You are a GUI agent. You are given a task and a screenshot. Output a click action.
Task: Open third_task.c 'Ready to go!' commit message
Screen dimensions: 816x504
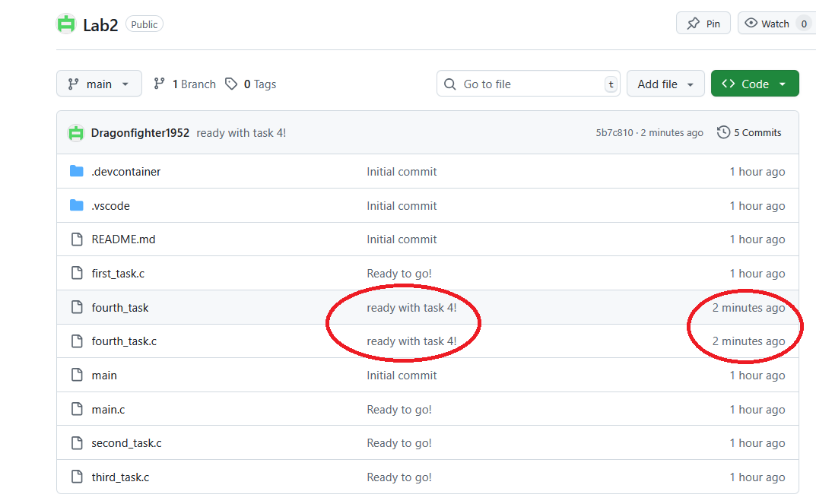point(399,477)
